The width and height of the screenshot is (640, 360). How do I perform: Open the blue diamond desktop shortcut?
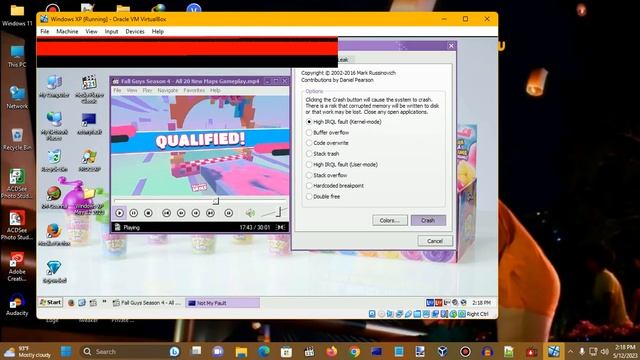click(54, 271)
